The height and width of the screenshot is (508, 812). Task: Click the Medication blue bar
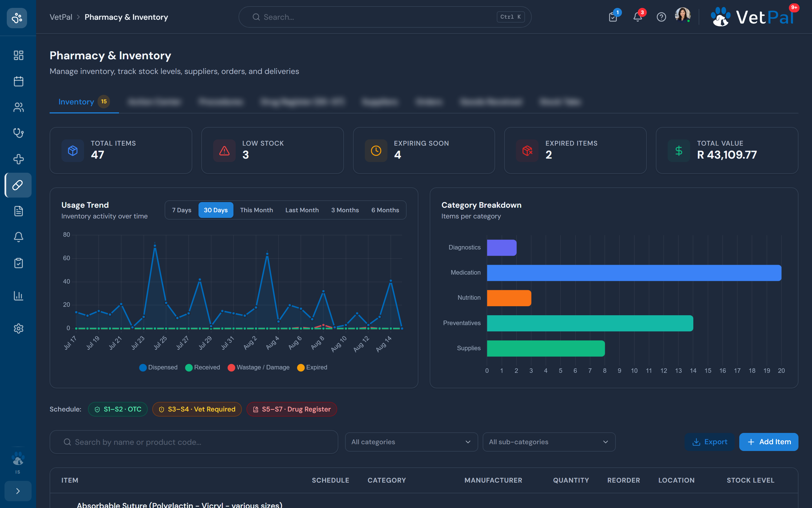tap(634, 273)
